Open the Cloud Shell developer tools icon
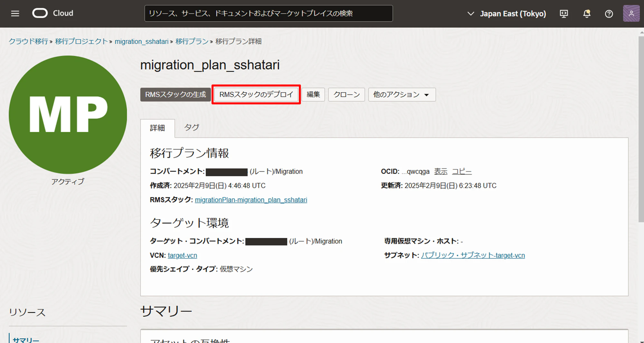The height and width of the screenshot is (343, 644). 564,14
